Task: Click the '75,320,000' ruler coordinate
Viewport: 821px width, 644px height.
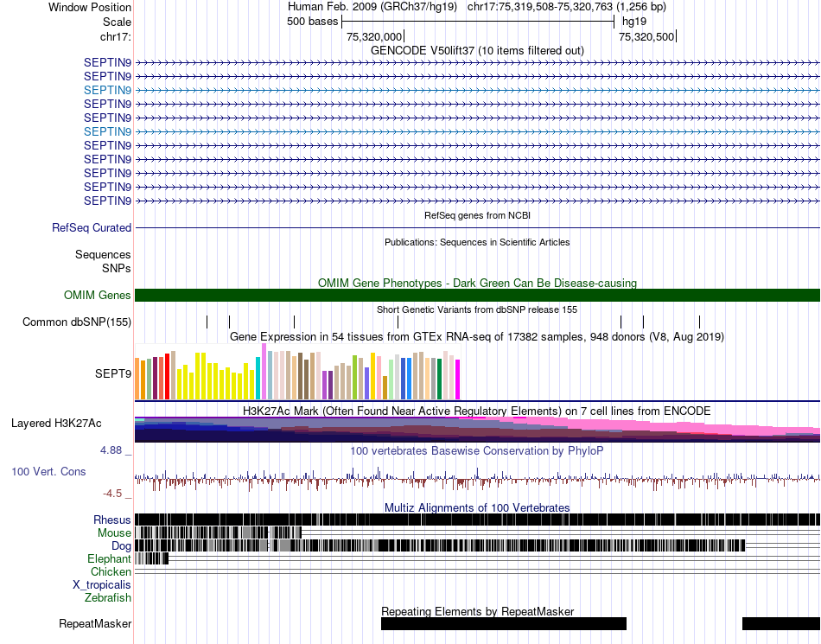Action: [374, 36]
